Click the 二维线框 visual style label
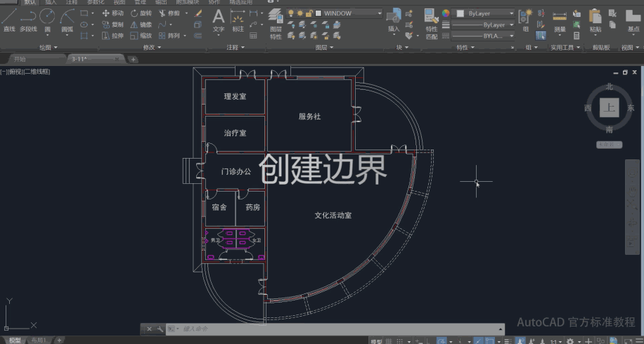This screenshot has height=344, width=644. pyautogui.click(x=37, y=72)
